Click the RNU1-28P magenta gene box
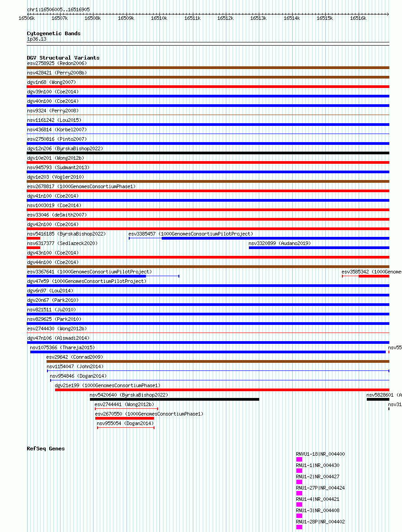The height and width of the screenshot is (532, 402). 299,527
